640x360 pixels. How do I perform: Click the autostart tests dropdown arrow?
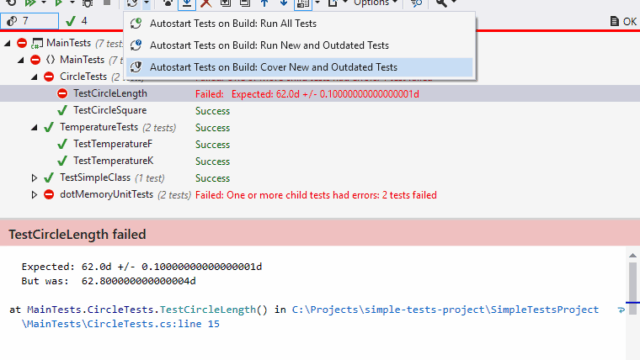147,3
